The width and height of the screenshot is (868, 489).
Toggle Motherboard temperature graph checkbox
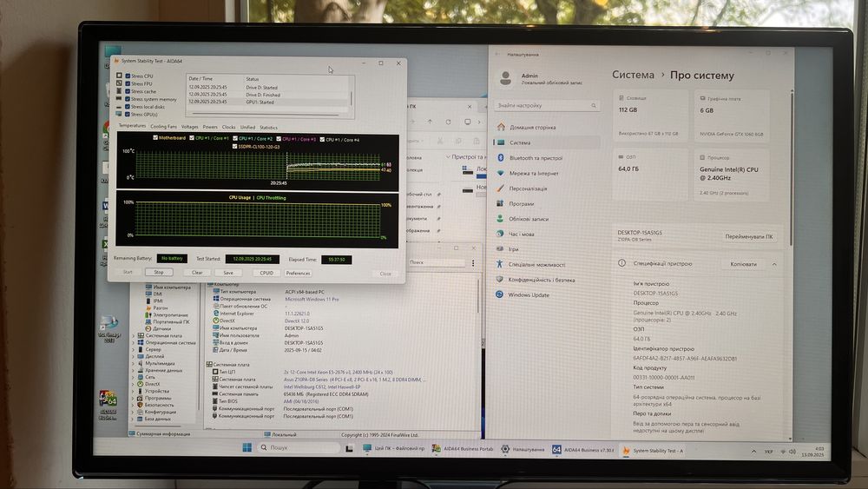click(x=155, y=137)
